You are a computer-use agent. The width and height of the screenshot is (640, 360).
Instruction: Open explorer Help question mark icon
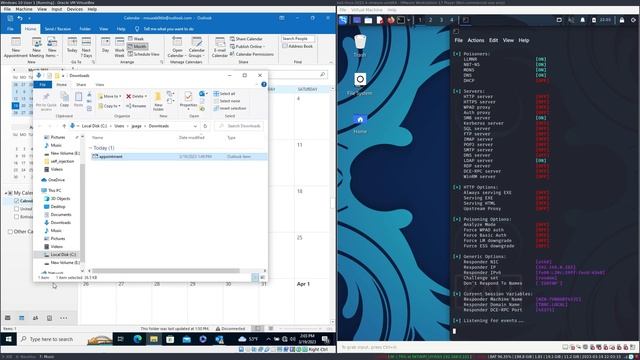click(264, 84)
